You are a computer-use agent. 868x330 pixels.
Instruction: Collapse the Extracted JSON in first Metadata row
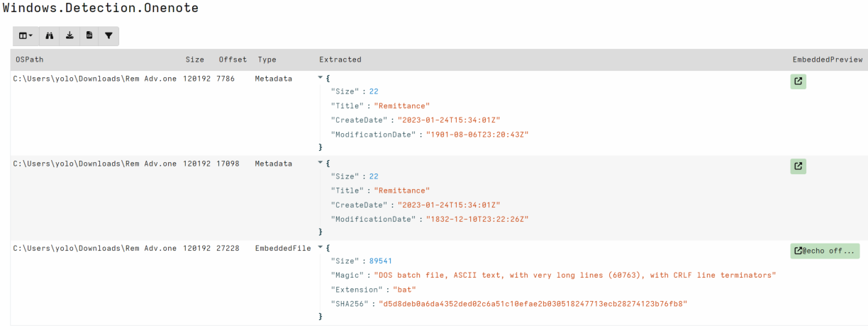[320, 78]
